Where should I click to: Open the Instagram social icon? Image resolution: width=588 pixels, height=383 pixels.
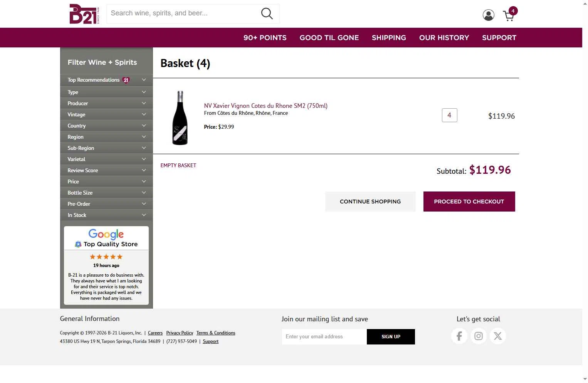pos(478,336)
